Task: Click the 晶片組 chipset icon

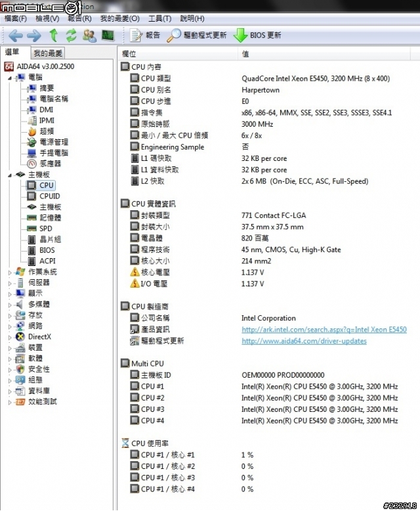Action: 31,240
